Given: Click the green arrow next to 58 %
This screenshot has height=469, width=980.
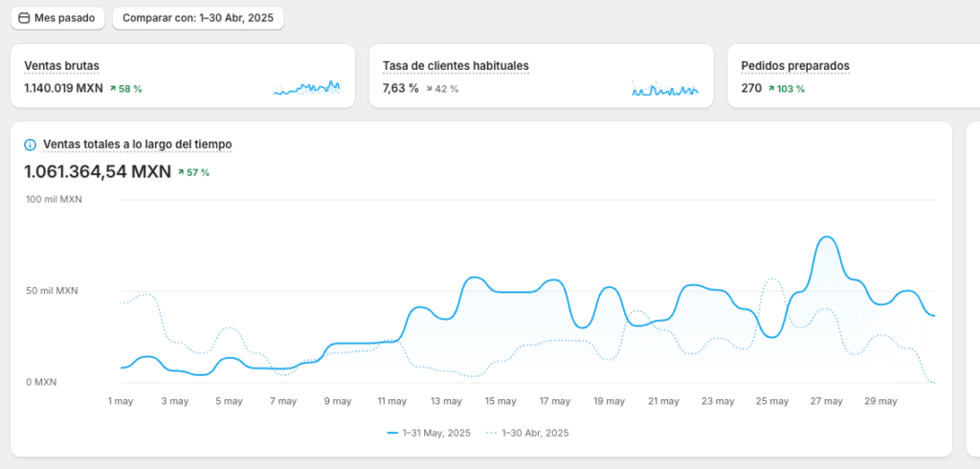Looking at the screenshot, I should (x=112, y=89).
